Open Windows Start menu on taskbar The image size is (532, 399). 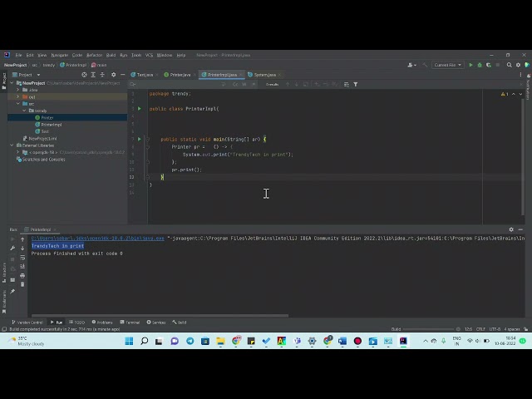pyautogui.click(x=129, y=341)
